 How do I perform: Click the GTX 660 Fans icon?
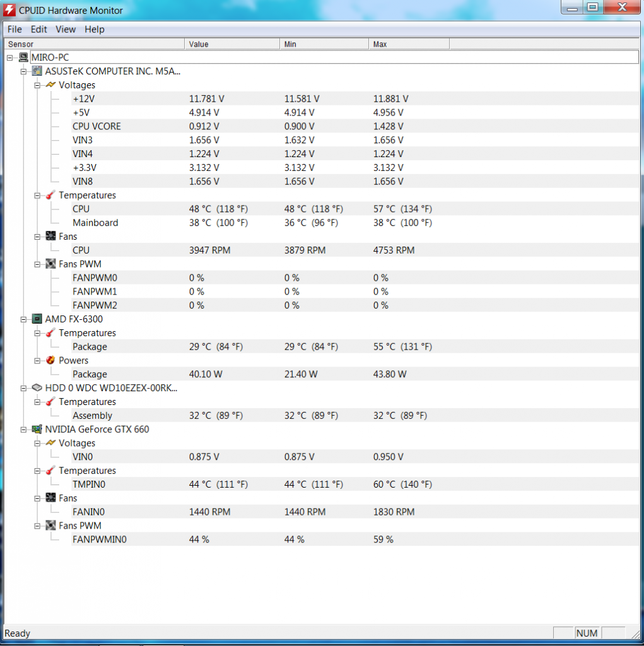click(x=50, y=498)
